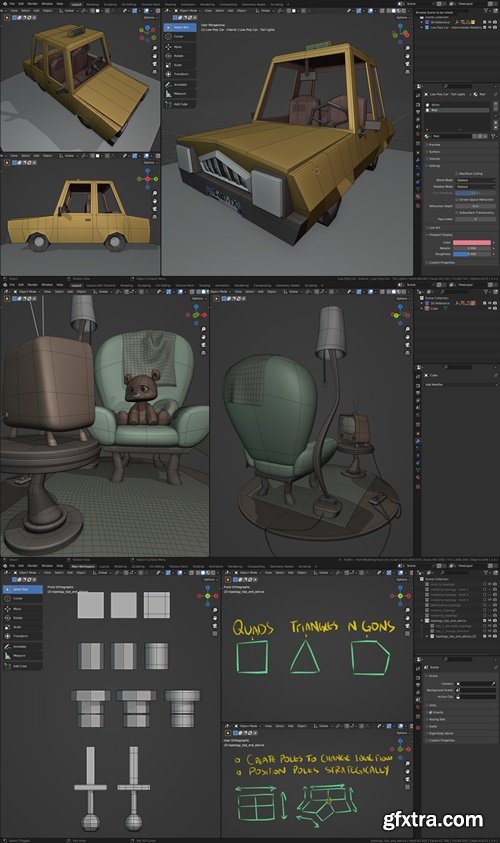Screen dimensions: 500x843
Task: Pick the Transform tool in topology window toolbar
Action: click(x=23, y=635)
